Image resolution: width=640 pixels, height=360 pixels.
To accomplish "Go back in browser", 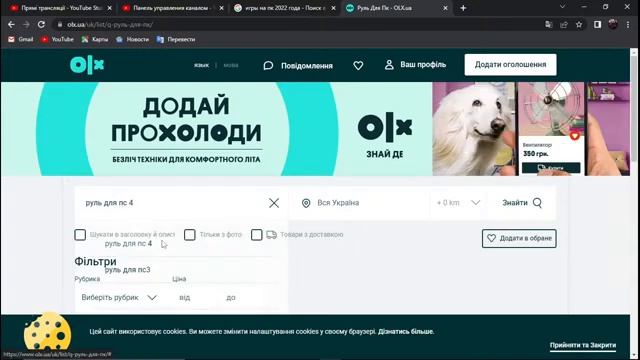I will pos(11,24).
